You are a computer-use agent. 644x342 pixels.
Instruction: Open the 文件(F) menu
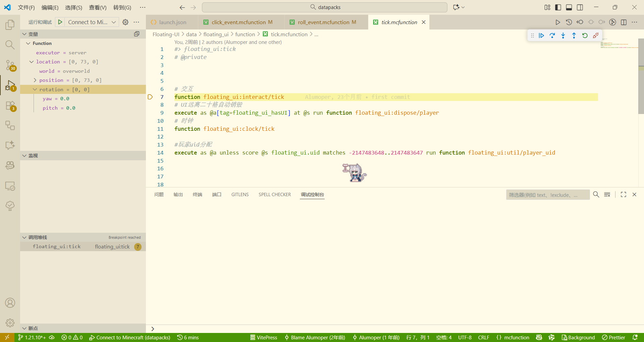(26, 7)
